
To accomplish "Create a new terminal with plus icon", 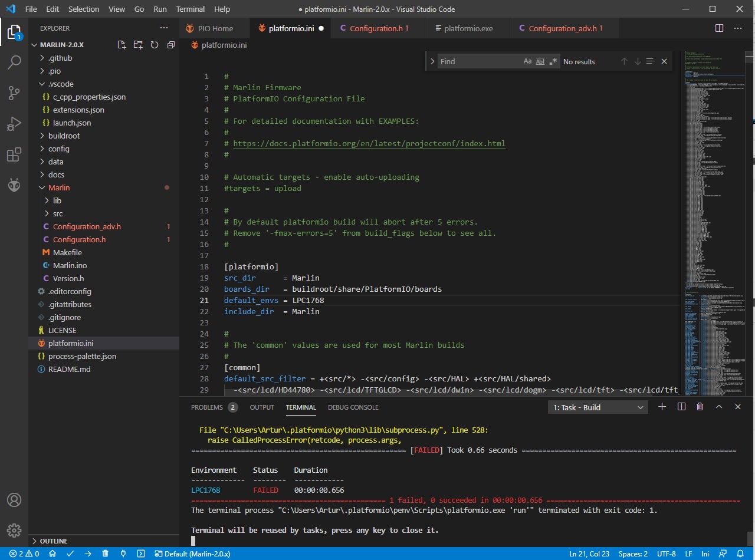I will point(662,407).
